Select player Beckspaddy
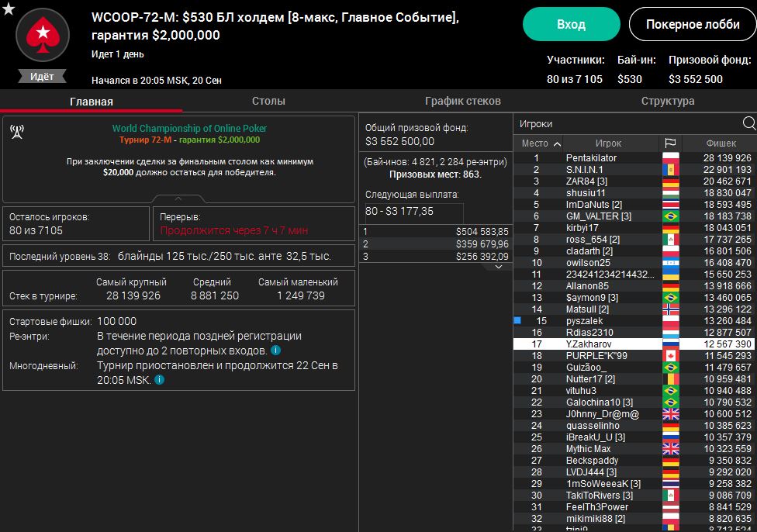 [634, 461]
